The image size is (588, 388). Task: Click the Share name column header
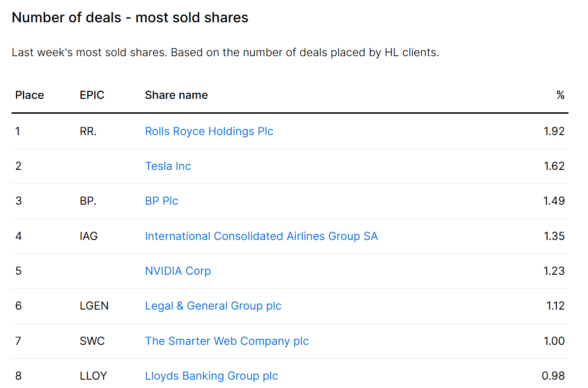[x=176, y=95]
